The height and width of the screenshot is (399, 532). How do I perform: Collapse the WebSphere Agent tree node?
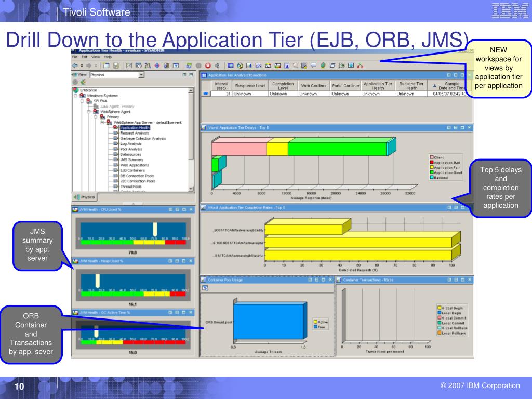[89, 112]
